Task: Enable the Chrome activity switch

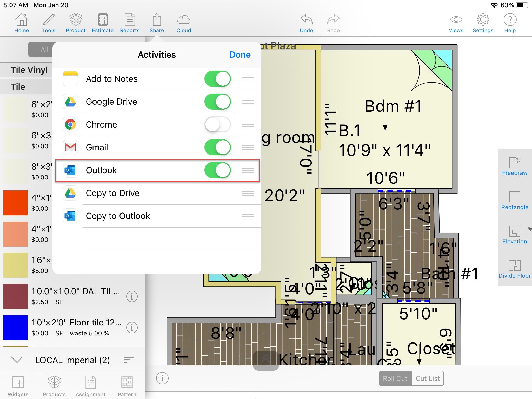Action: [217, 125]
